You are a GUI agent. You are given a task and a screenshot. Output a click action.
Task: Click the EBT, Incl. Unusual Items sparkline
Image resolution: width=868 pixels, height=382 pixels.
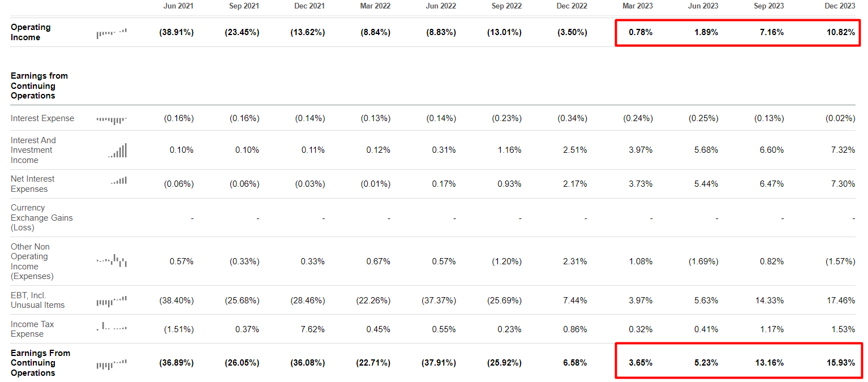(x=111, y=301)
